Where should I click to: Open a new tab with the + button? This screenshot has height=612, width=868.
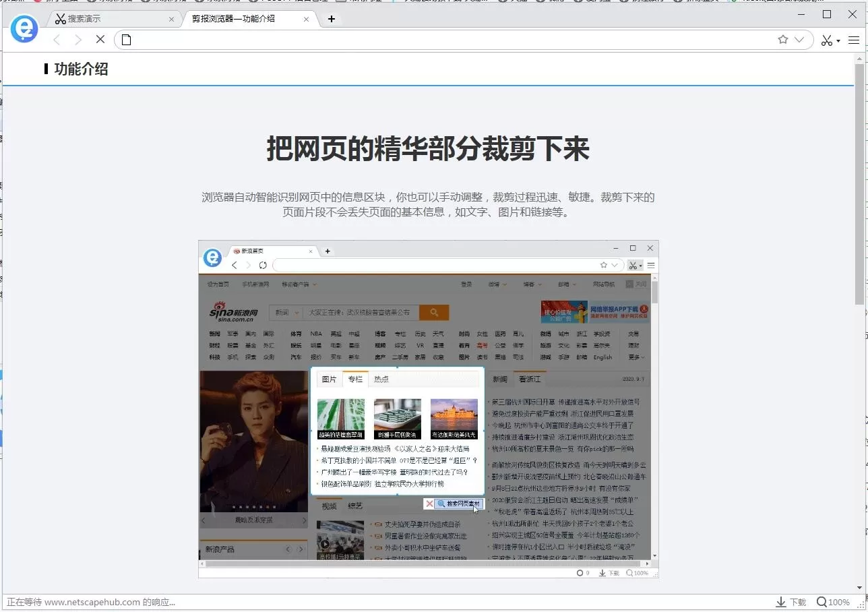click(331, 19)
